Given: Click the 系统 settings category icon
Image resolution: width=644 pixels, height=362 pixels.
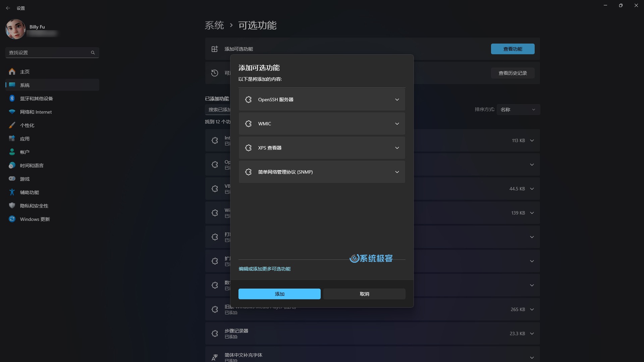Looking at the screenshot, I should (x=12, y=85).
